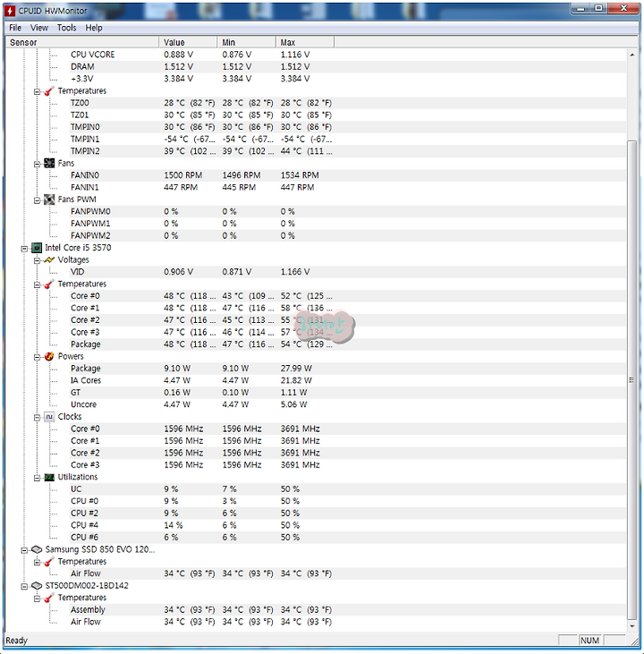The height and width of the screenshot is (654, 644).
Task: Click the Min column header
Action: coord(246,42)
